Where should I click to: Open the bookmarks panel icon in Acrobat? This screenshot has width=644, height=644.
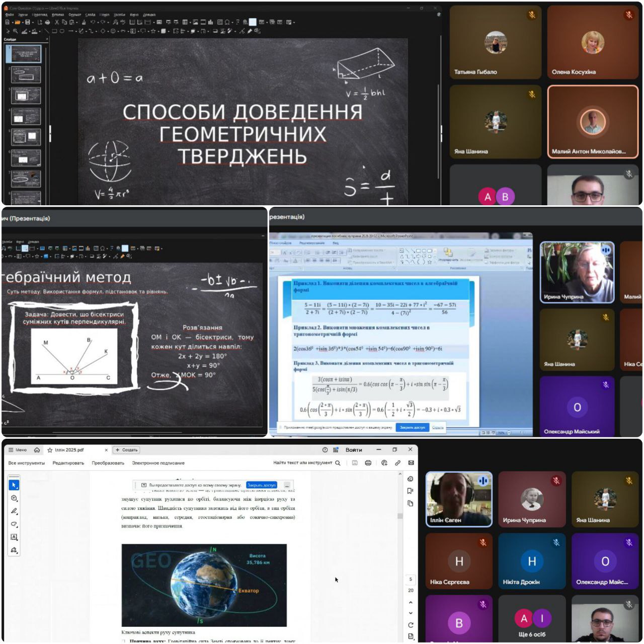click(411, 491)
